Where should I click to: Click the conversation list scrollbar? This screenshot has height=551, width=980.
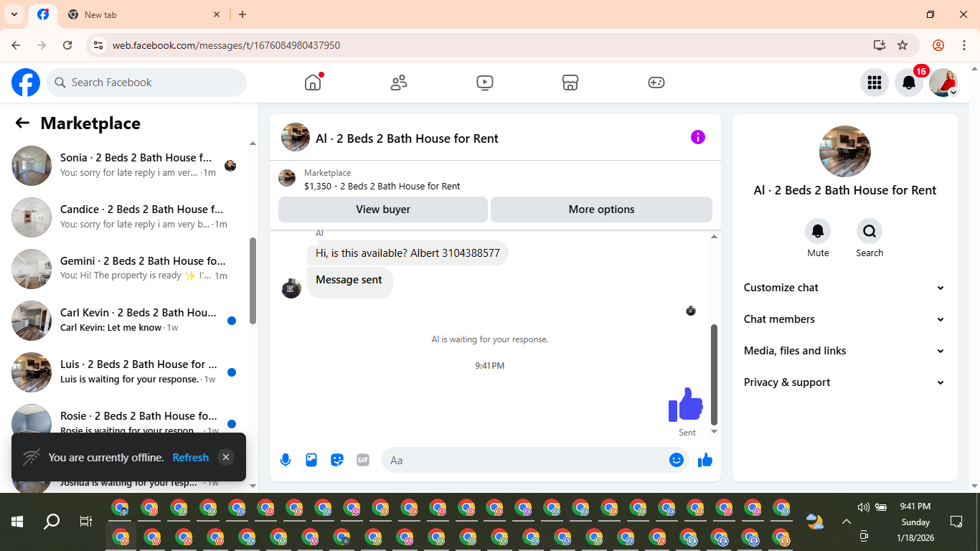pos(253,281)
